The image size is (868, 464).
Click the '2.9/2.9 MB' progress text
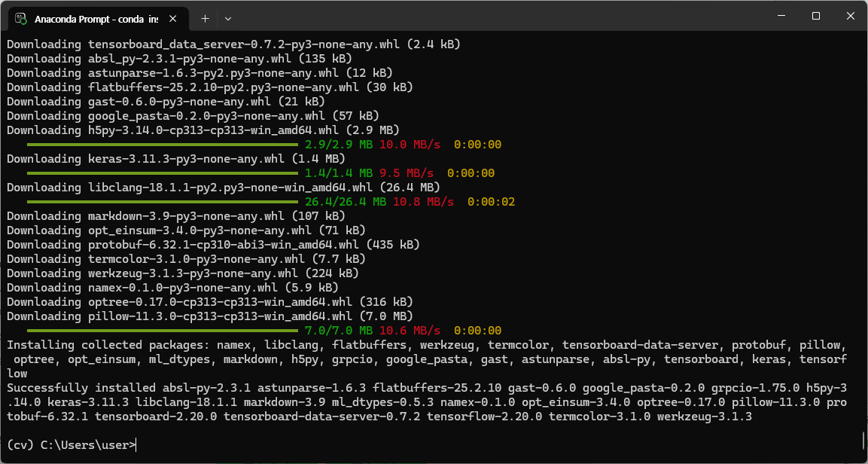point(339,145)
